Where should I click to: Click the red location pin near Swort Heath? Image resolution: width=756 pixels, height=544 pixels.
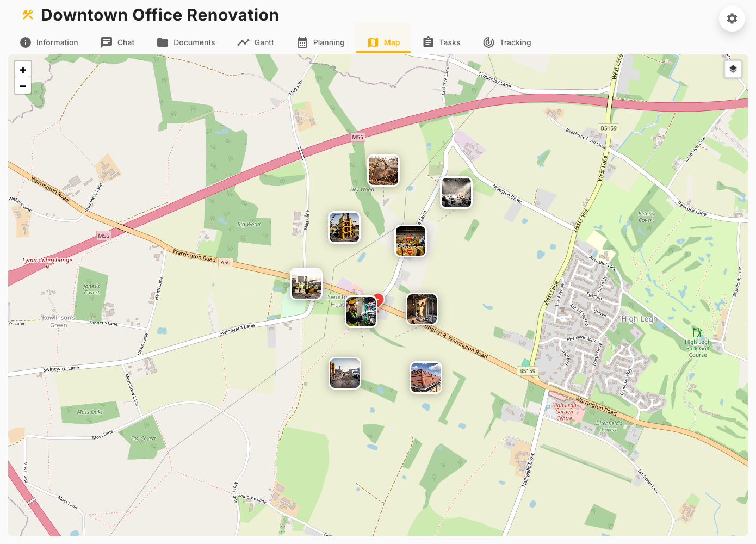[x=379, y=298]
